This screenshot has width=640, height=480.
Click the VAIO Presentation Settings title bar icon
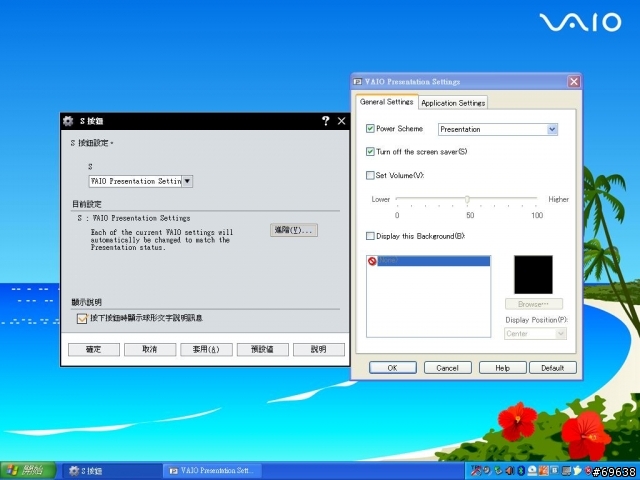click(x=358, y=82)
